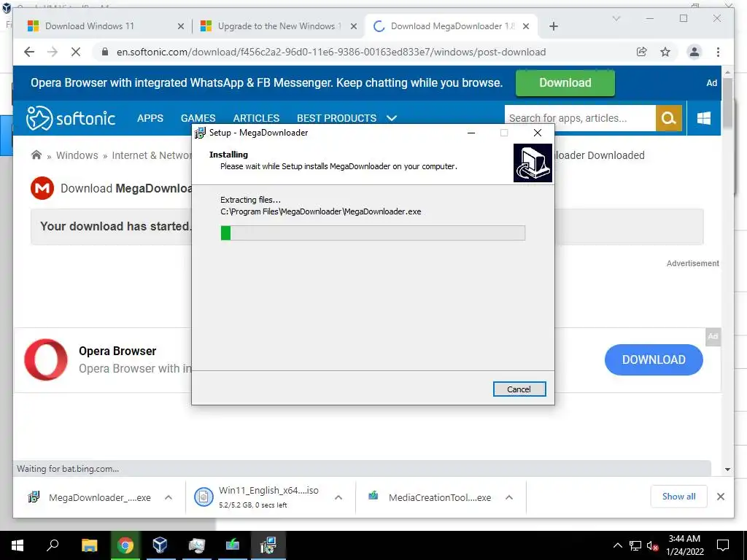Image resolution: width=747 pixels, height=560 pixels.
Task: Close the Download Windows 11 tab
Action: pyautogui.click(x=181, y=26)
